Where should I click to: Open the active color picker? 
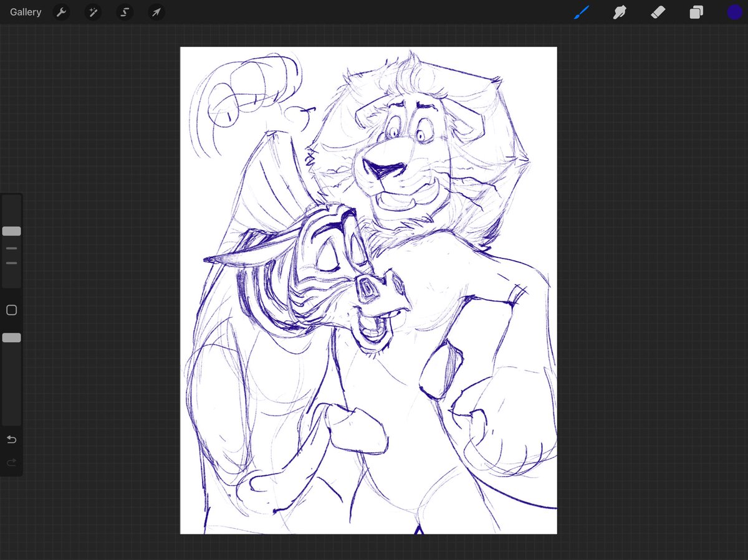(x=735, y=12)
